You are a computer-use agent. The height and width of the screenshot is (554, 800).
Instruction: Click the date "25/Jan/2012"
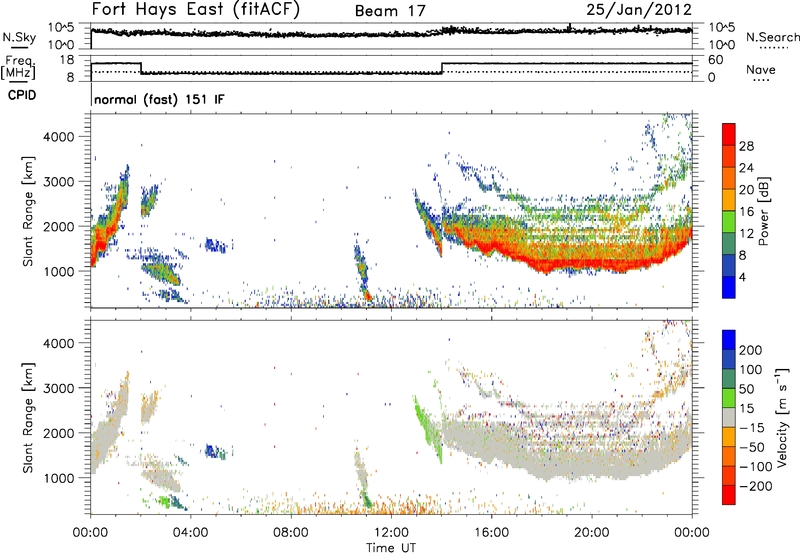pyautogui.click(x=639, y=10)
